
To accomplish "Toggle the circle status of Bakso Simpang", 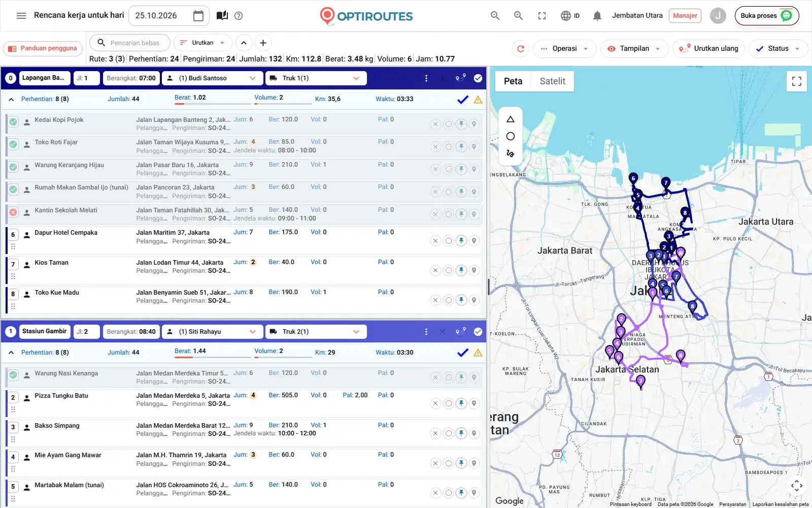I will (449, 433).
